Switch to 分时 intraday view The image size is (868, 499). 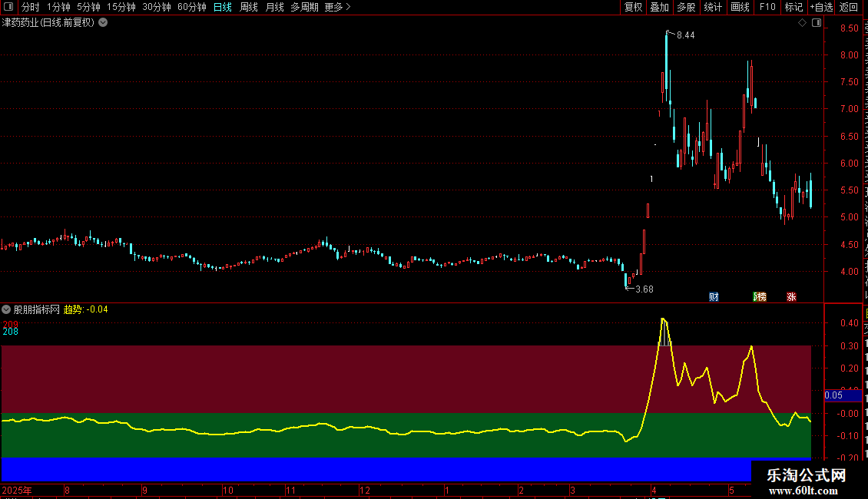pos(31,7)
